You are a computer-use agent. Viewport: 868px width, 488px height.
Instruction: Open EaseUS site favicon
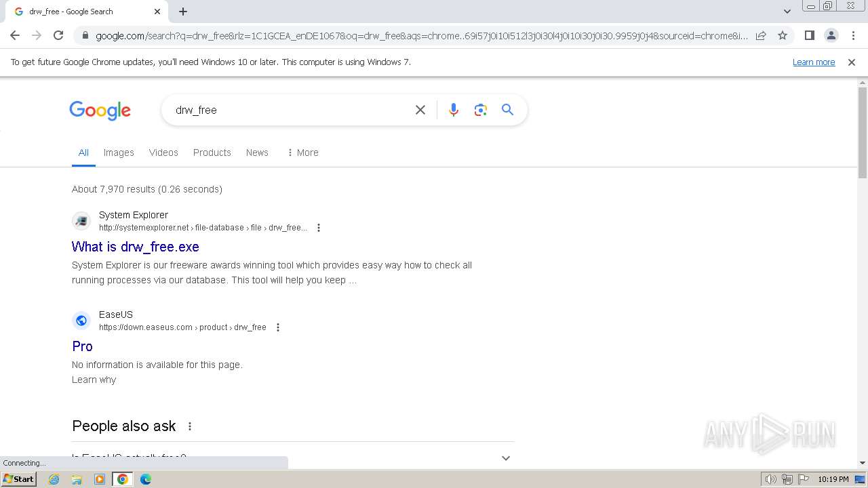(81, 321)
